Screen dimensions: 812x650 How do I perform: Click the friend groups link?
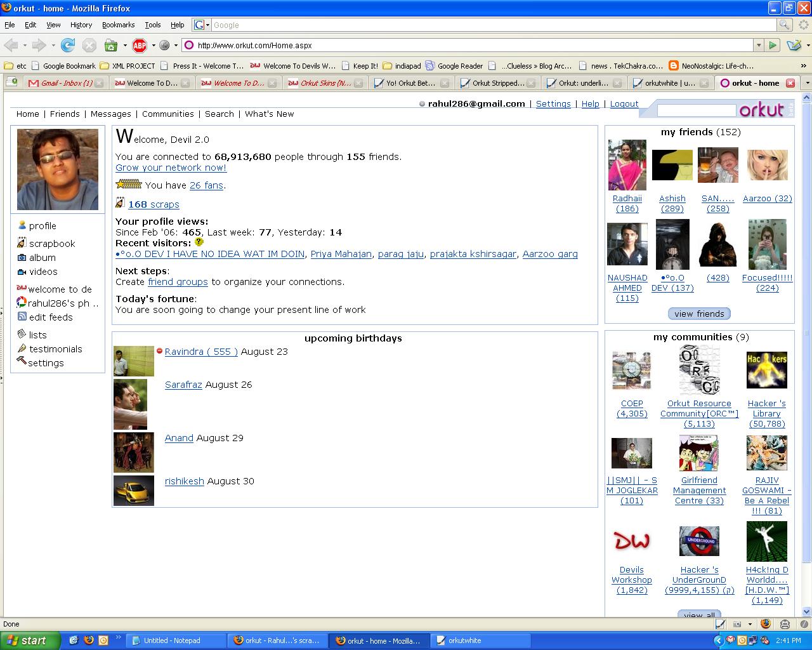click(x=178, y=282)
